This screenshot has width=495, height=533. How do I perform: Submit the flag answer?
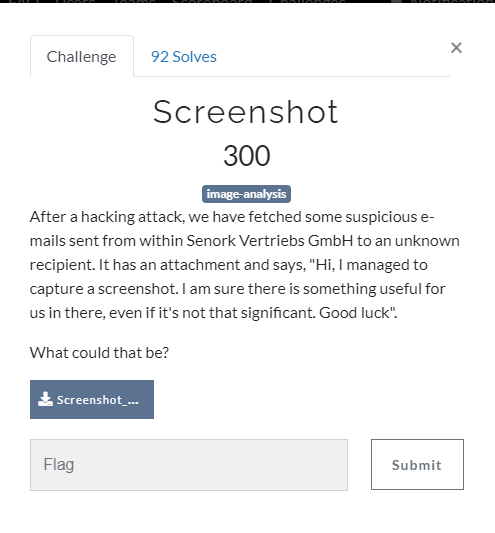[x=417, y=464]
